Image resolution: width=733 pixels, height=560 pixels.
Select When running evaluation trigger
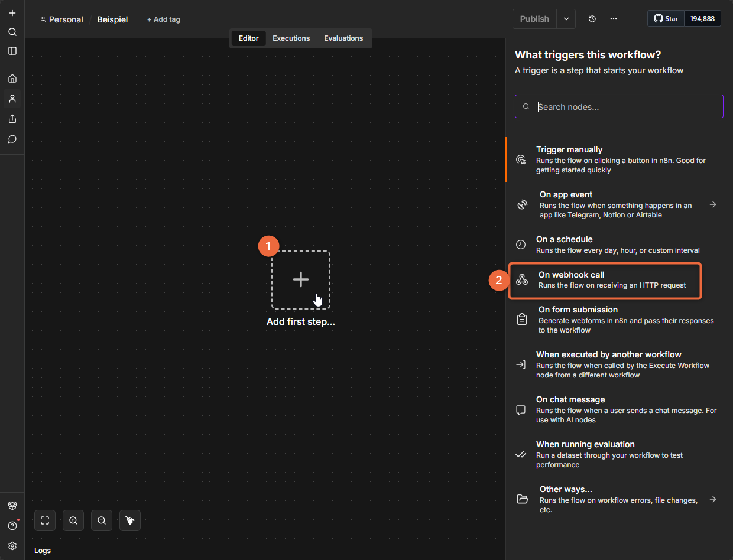coord(619,454)
